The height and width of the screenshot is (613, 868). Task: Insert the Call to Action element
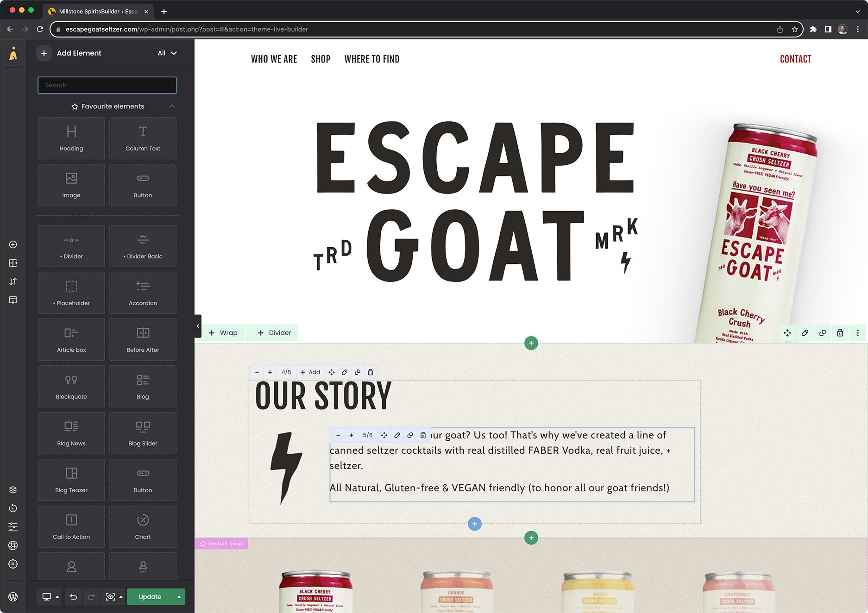coord(71,526)
